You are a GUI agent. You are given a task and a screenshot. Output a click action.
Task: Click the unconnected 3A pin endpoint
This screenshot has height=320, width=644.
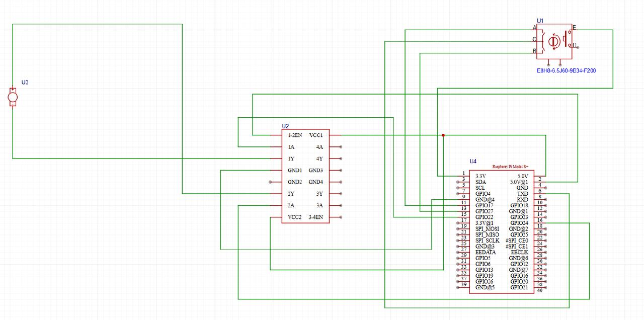pos(341,205)
